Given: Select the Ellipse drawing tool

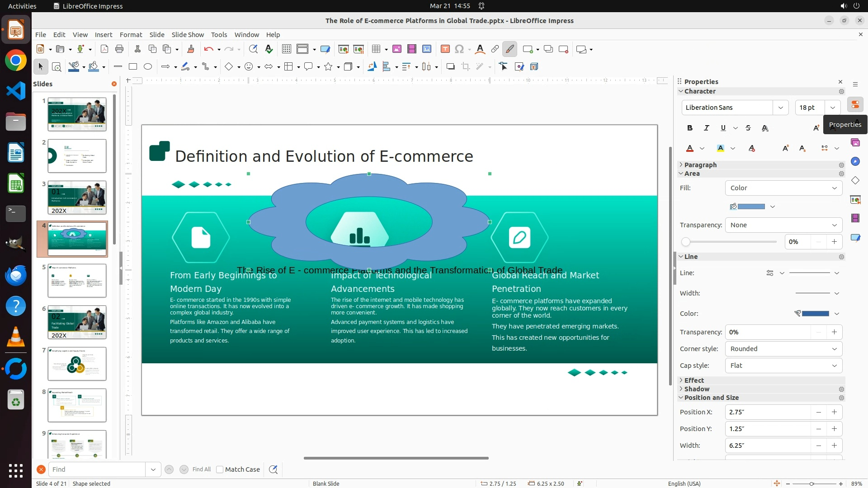Looking at the screenshot, I should [x=148, y=67].
